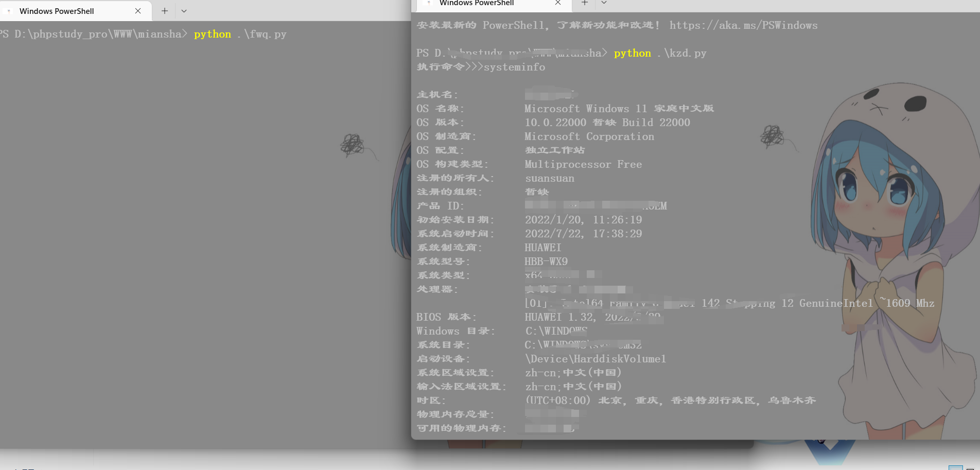The height and width of the screenshot is (470, 980).
Task: Click install date '2022/1/20, 11:26:19'
Action: (583, 220)
